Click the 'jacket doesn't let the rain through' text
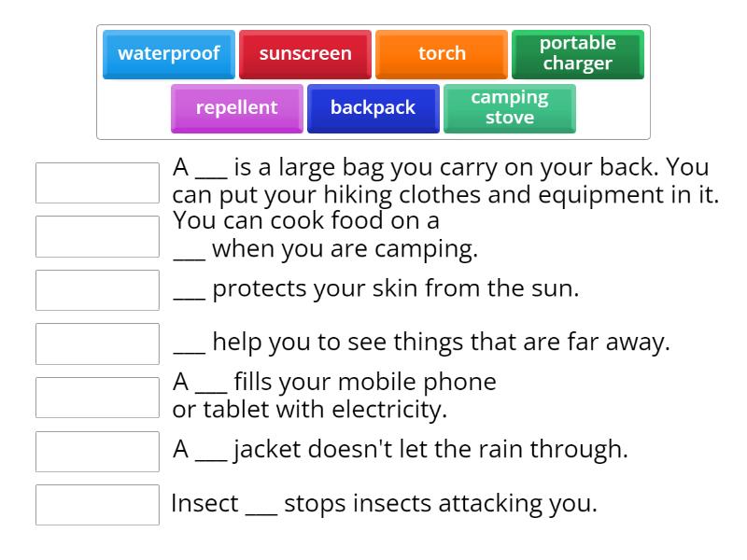747x560 pixels. tap(401, 450)
